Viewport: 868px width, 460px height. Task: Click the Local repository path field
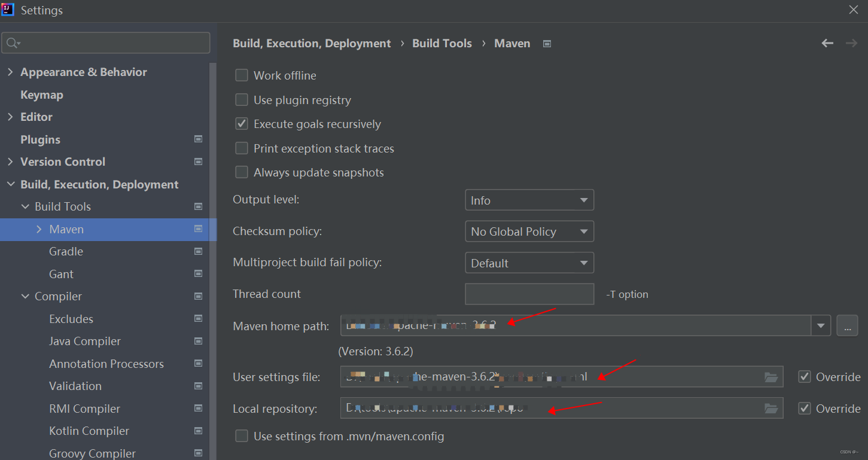(562, 409)
